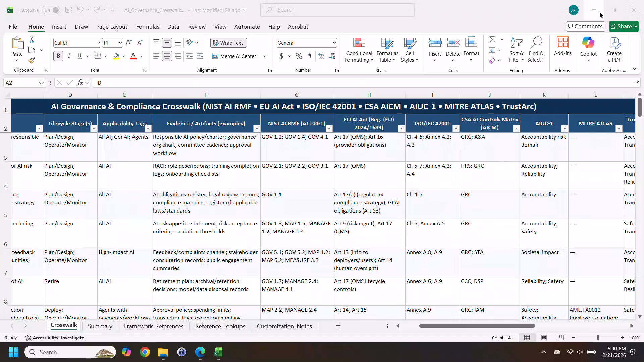Toggle Italic formatting
The image size is (644, 362).
(x=69, y=56)
